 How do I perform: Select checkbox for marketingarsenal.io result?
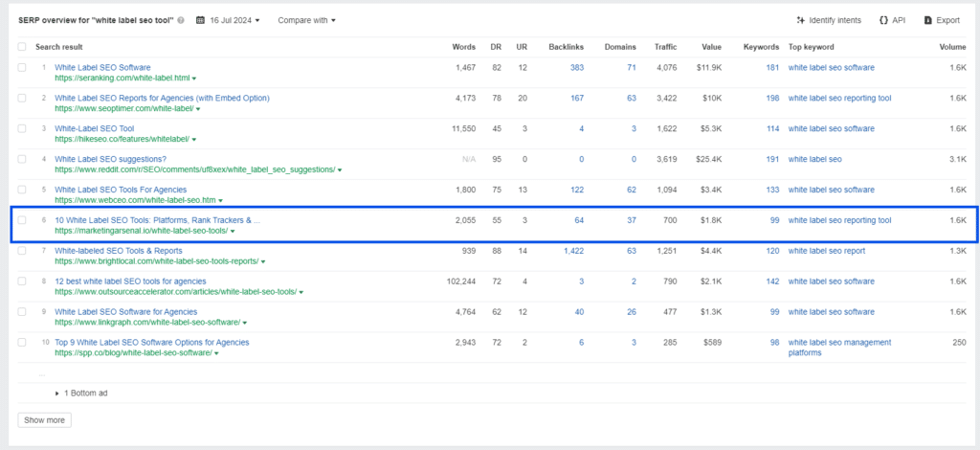(22, 220)
